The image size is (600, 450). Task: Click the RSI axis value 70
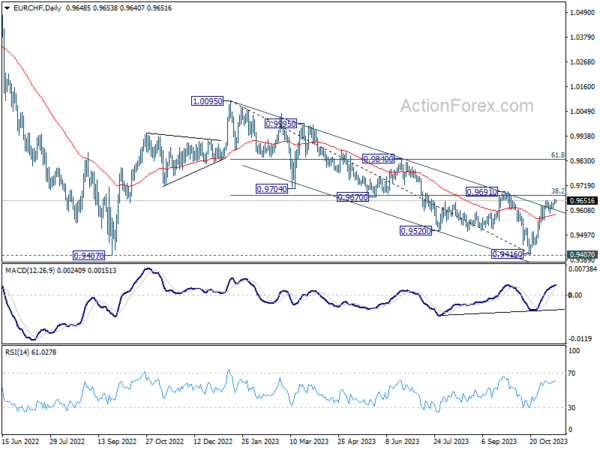pyautogui.click(x=572, y=373)
